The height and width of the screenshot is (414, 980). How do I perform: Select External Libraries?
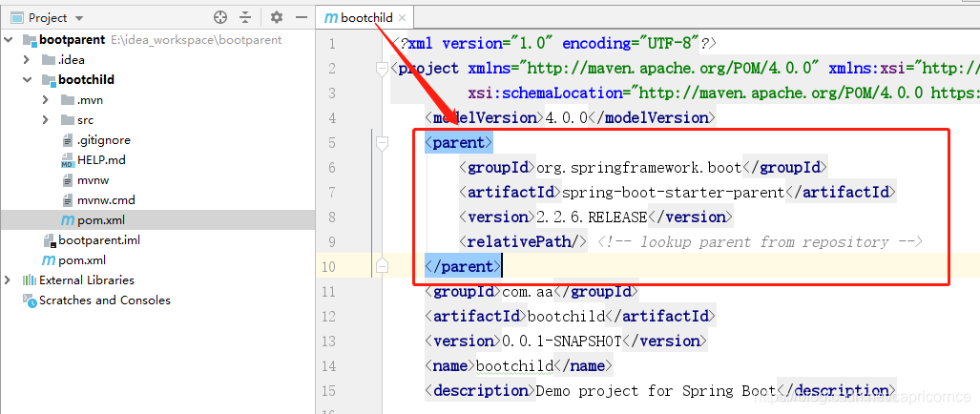86,279
